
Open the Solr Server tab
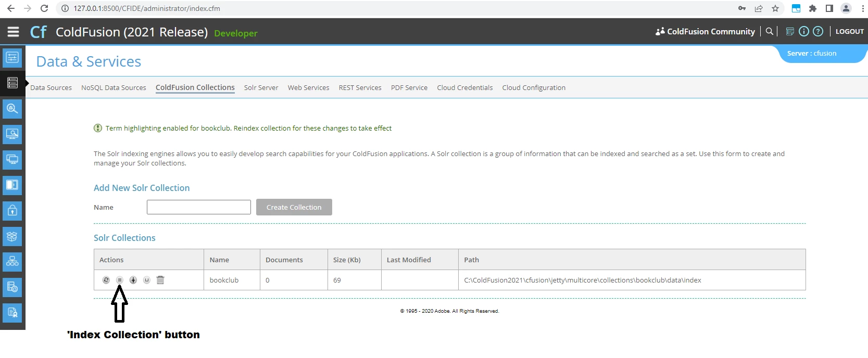pos(261,87)
